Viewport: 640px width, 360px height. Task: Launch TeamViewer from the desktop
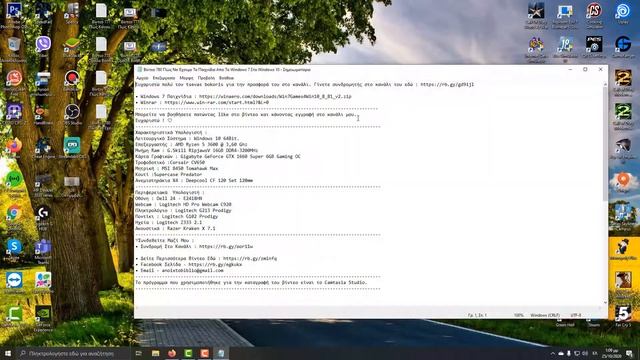tap(14, 280)
